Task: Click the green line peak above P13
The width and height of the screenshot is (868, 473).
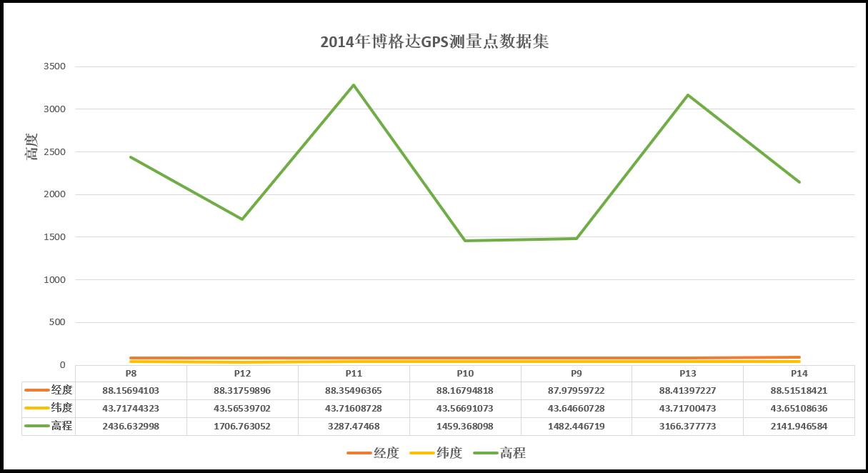Action: [687, 95]
